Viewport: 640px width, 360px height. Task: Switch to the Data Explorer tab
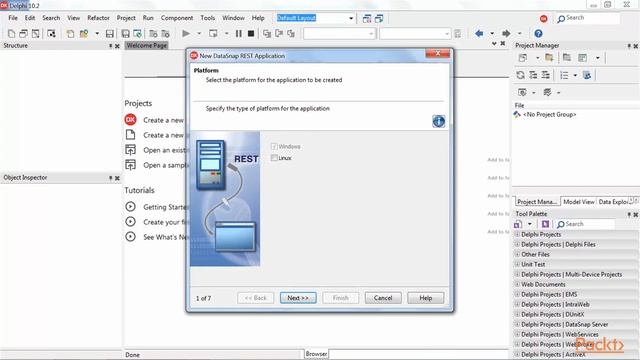point(613,202)
